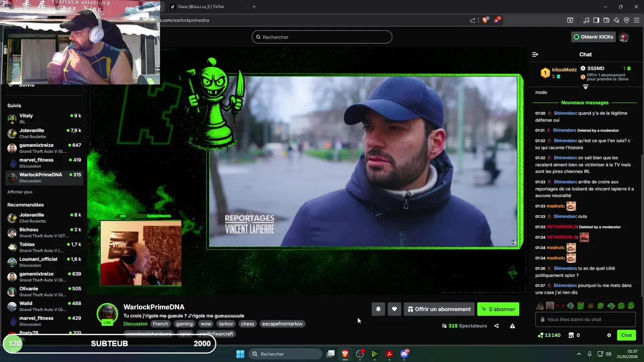Click kikosModz top gifter in chat leaderboard
This screenshot has width=644, height=362.
(558, 72)
